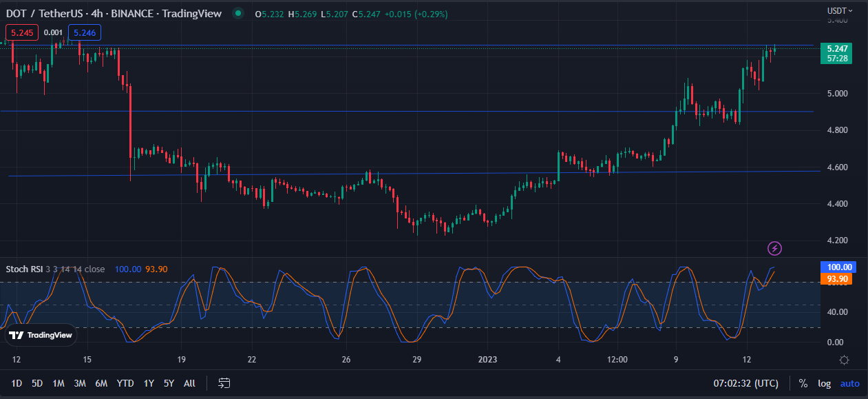
Task: Click the DOT / TetherUS symbol title
Action: tap(44, 13)
